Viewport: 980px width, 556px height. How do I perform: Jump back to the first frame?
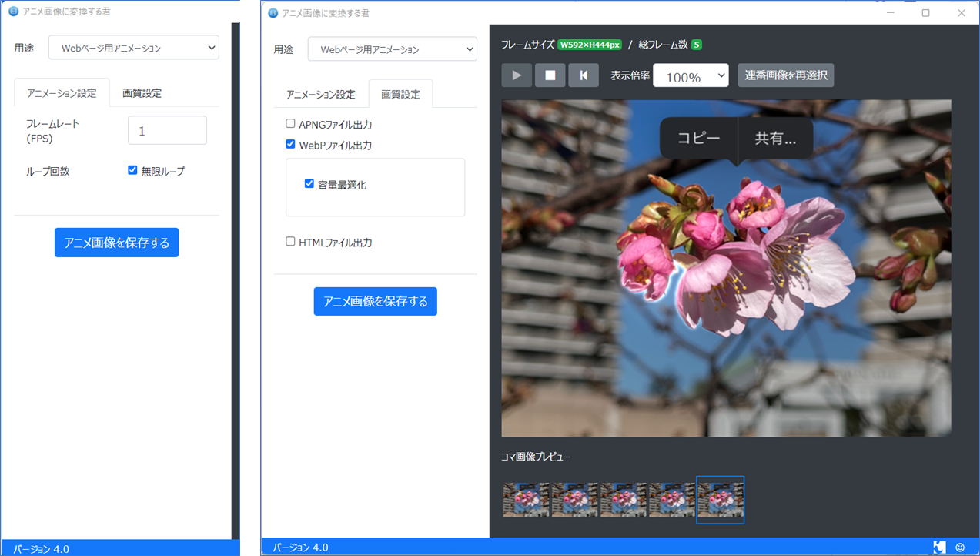click(582, 75)
